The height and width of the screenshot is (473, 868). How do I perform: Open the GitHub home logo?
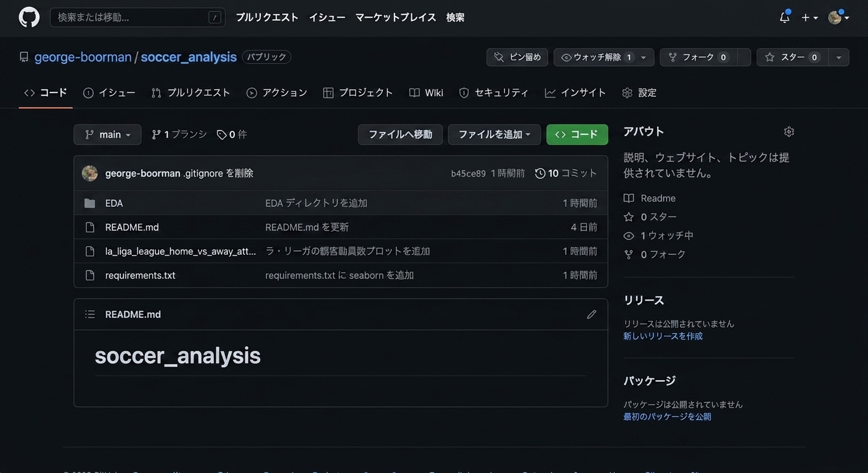29,17
